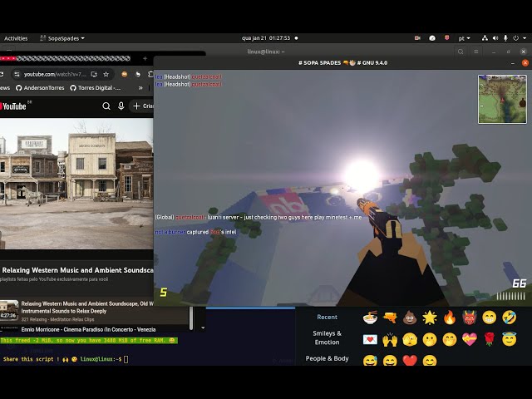The width and height of the screenshot is (532, 399).
Task: Switch to Smileys & Emotion category
Action: click(x=327, y=337)
